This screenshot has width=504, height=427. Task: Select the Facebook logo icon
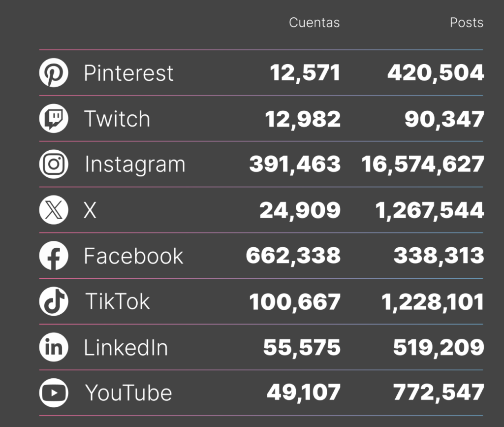pos(54,256)
